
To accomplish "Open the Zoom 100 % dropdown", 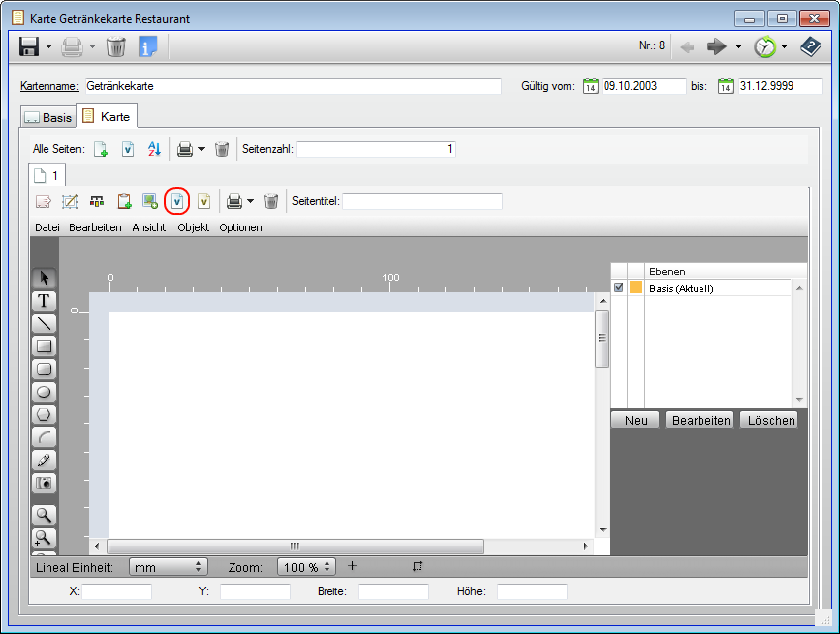I will click(308, 567).
